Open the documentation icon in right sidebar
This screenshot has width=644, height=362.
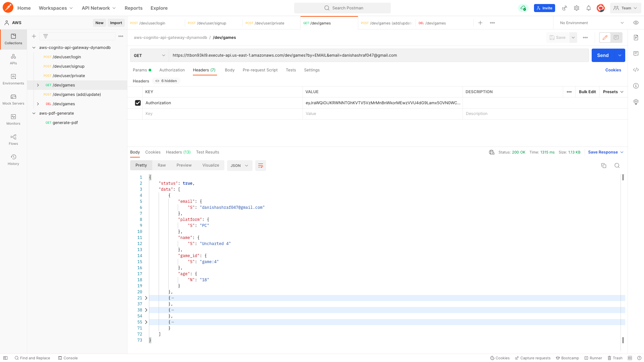(x=636, y=38)
